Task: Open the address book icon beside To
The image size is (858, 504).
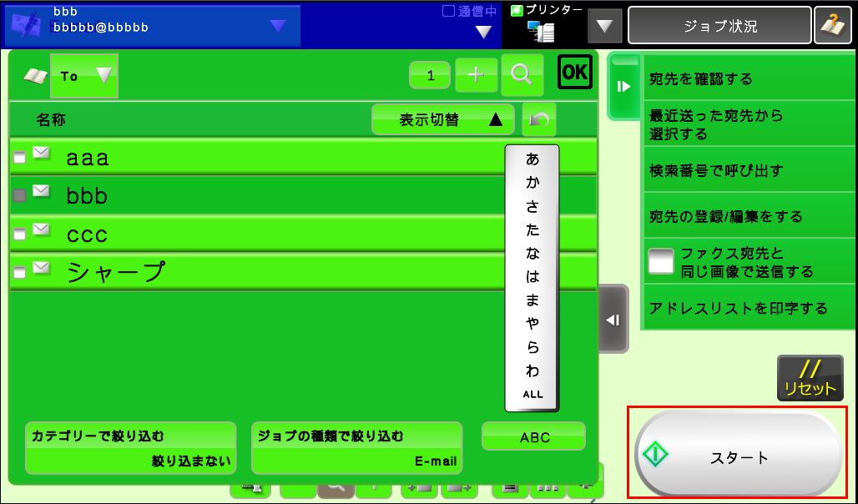Action: pos(35,76)
